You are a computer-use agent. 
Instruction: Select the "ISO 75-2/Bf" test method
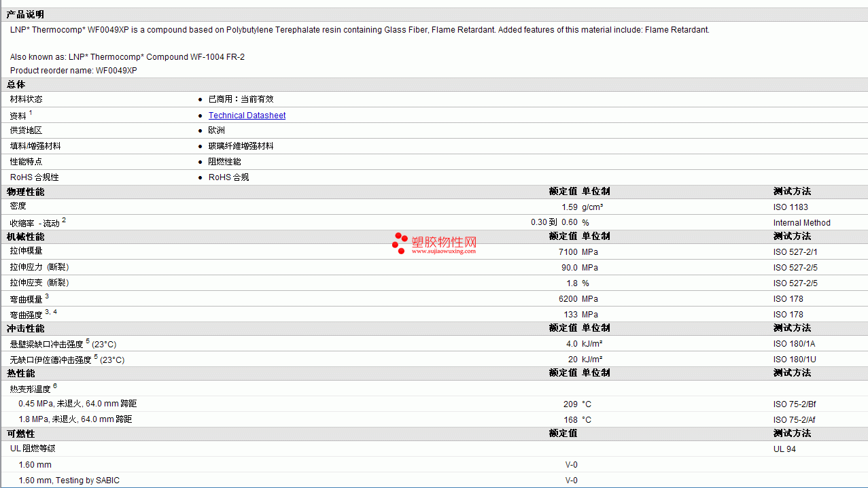[795, 404]
